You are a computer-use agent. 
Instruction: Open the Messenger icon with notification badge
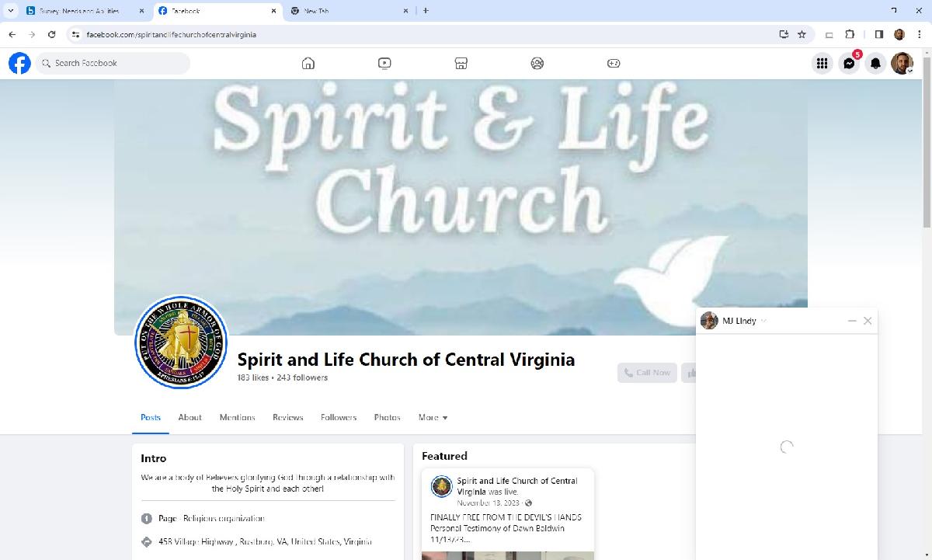click(x=849, y=64)
